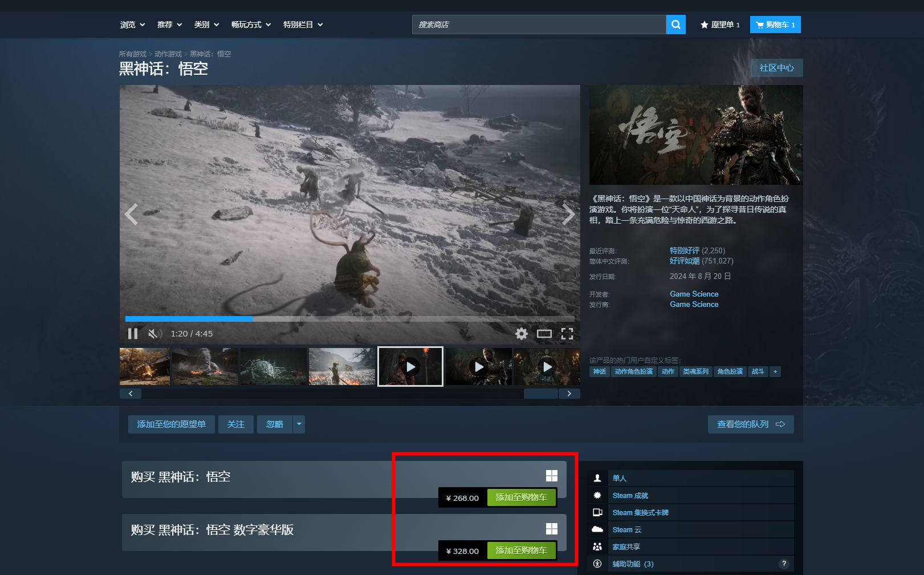The width and height of the screenshot is (924, 575).
Task: Open the 特别栏目 dropdown menu
Action: point(303,25)
